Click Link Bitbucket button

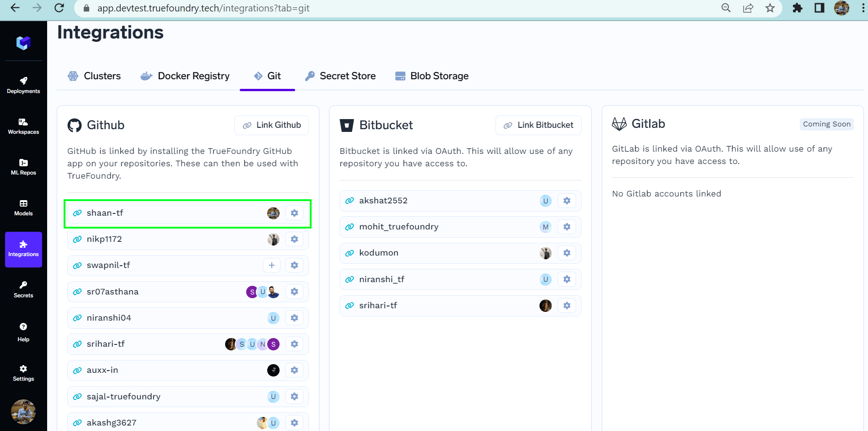coord(538,125)
